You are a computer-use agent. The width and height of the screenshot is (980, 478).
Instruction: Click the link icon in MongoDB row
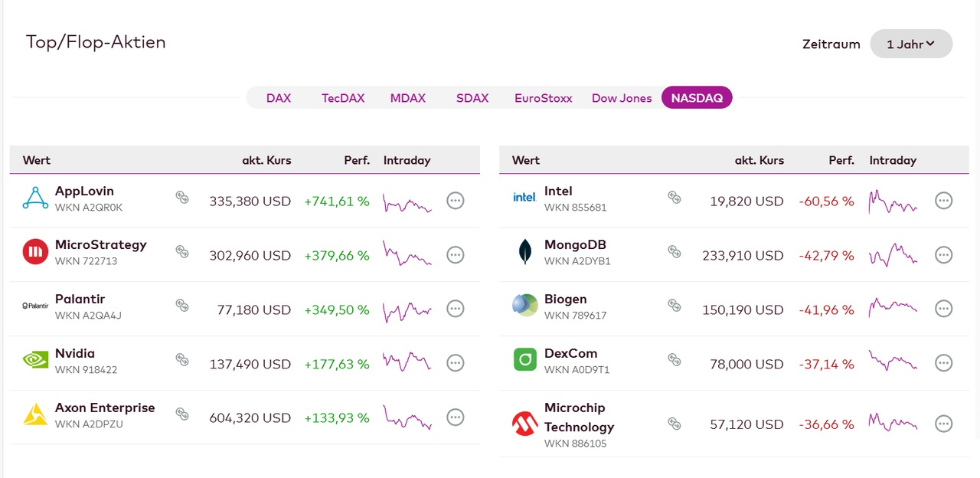point(675,251)
